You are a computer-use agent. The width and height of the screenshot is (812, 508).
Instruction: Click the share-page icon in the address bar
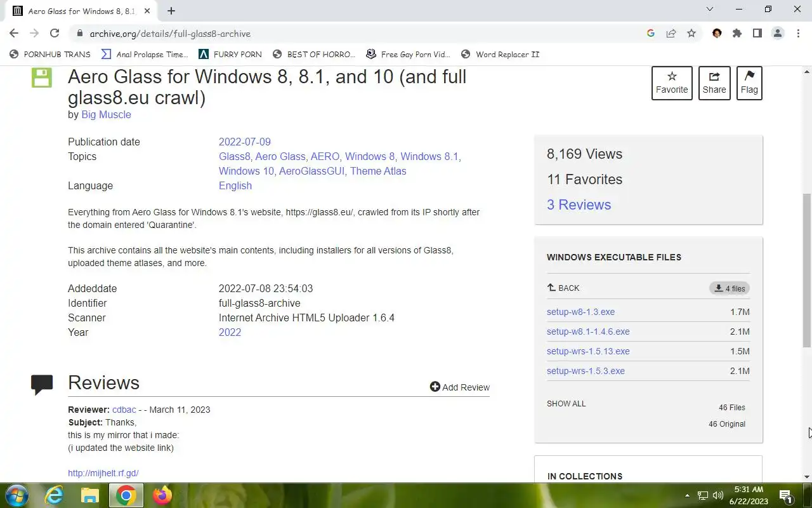click(671, 34)
